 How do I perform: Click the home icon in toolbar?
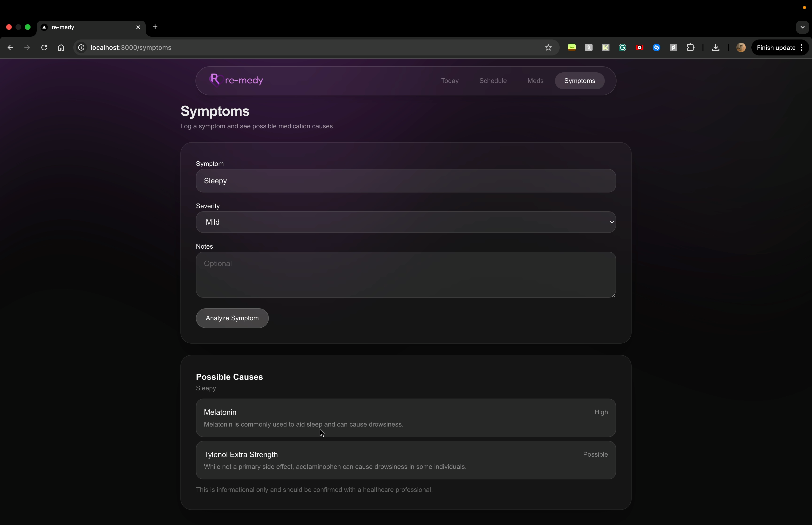[x=61, y=48]
